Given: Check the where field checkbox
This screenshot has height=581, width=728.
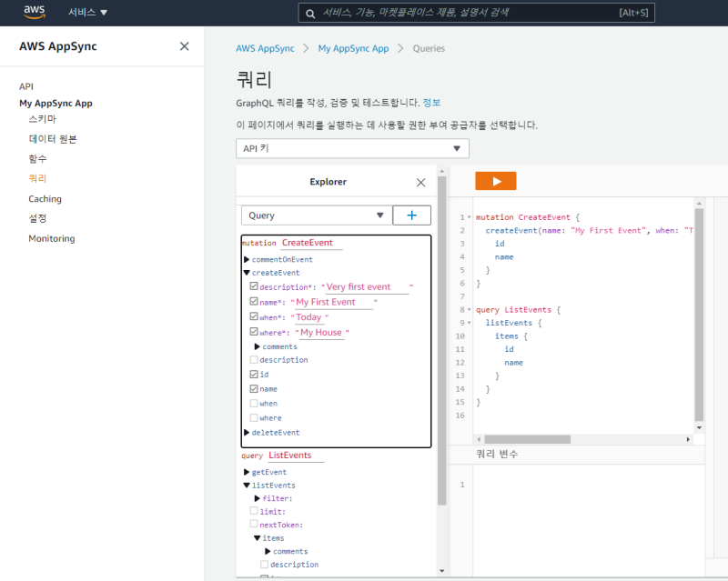Looking at the screenshot, I should (254, 417).
